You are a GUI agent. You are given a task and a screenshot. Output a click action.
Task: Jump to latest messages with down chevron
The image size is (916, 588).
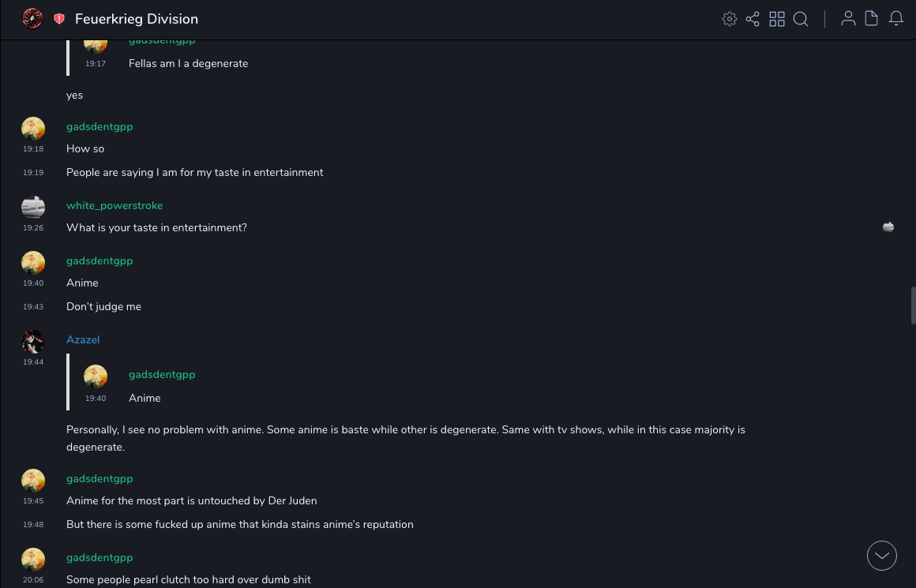pos(882,556)
